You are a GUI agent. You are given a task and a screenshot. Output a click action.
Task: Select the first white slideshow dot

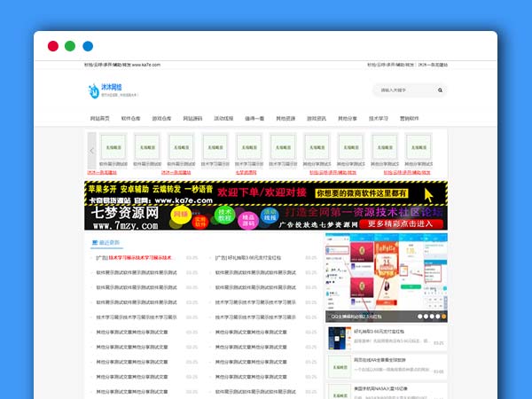point(420,317)
